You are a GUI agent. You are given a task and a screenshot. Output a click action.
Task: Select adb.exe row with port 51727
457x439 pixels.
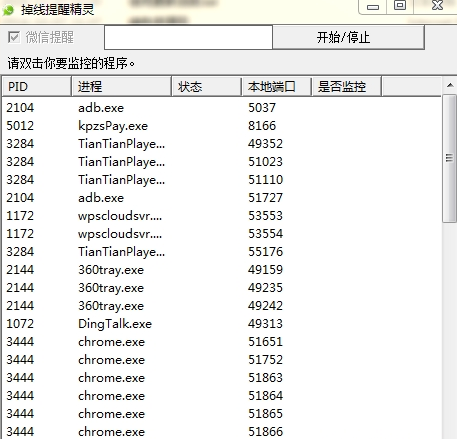click(222, 198)
